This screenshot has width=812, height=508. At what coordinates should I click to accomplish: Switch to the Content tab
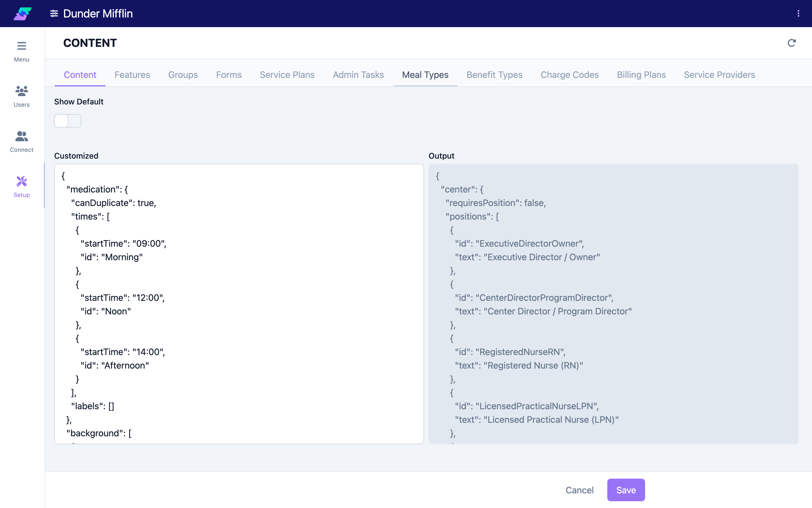coord(80,75)
